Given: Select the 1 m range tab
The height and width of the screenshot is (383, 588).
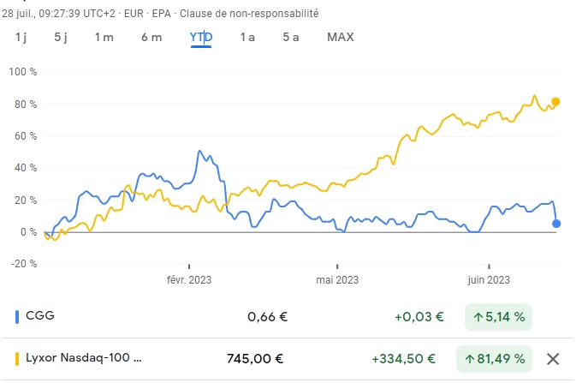Looking at the screenshot, I should click(x=104, y=37).
